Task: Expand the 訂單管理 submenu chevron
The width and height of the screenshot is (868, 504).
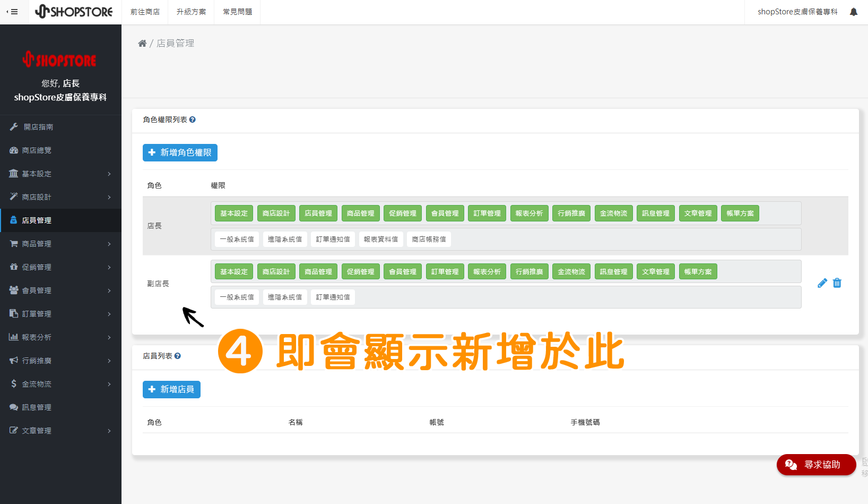Action: (109, 314)
